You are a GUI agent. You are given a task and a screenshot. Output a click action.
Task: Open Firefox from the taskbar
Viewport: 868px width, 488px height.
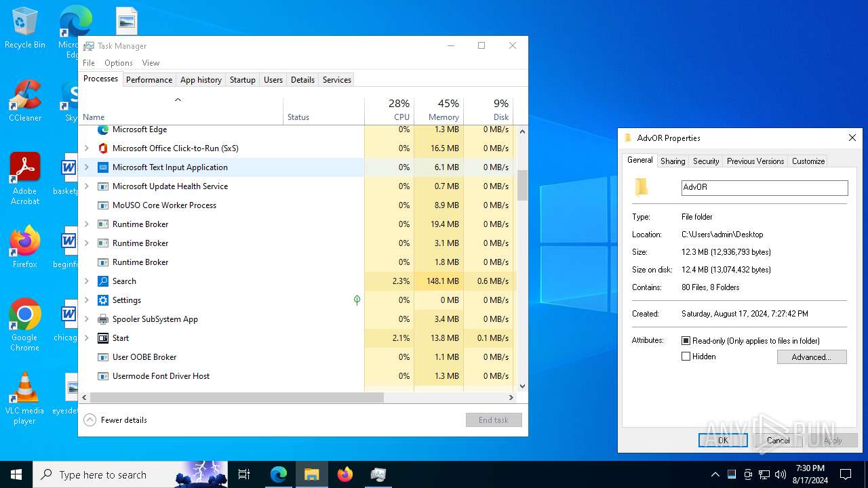coord(345,474)
